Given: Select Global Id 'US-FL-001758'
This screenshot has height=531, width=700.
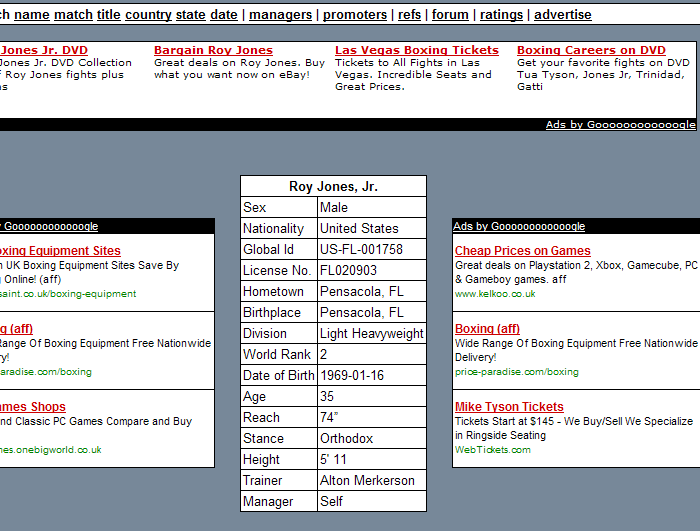Looking at the screenshot, I should tap(361, 249).
